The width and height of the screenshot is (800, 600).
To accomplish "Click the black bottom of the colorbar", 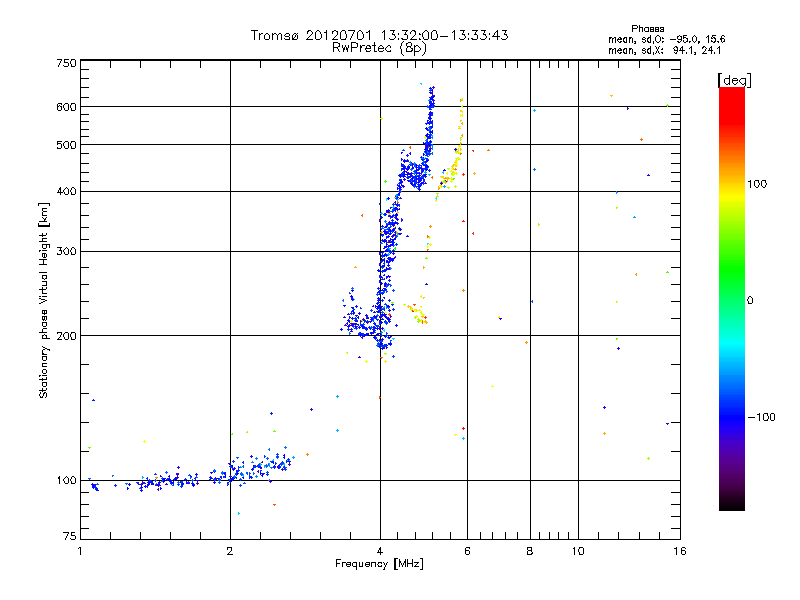I will coord(732,503).
